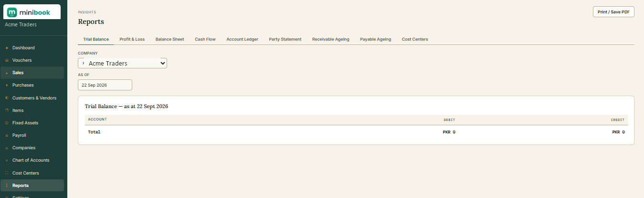The image size is (644, 198).
Task: Select Reports in the sidebar
Action: pos(32,186)
